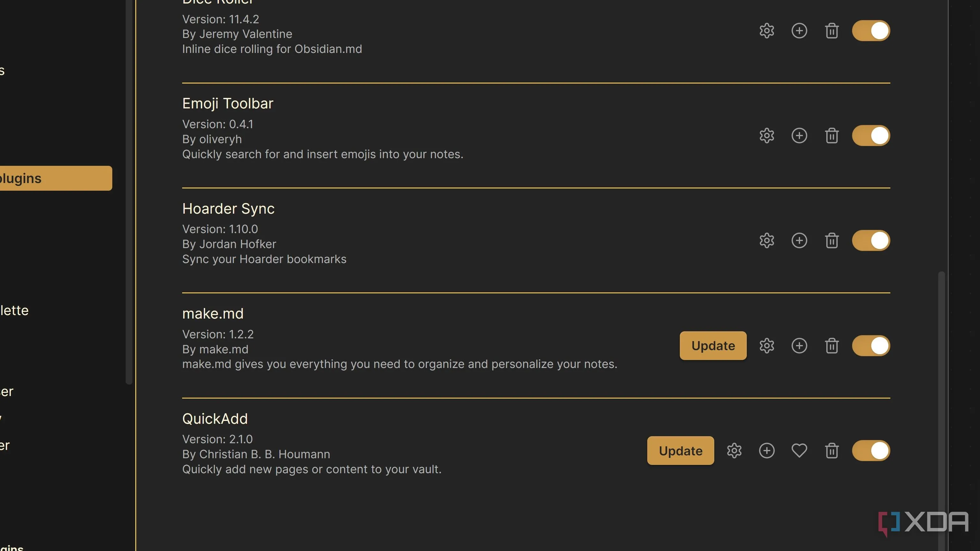Click the plugin list vertical scrollbar

point(941,380)
